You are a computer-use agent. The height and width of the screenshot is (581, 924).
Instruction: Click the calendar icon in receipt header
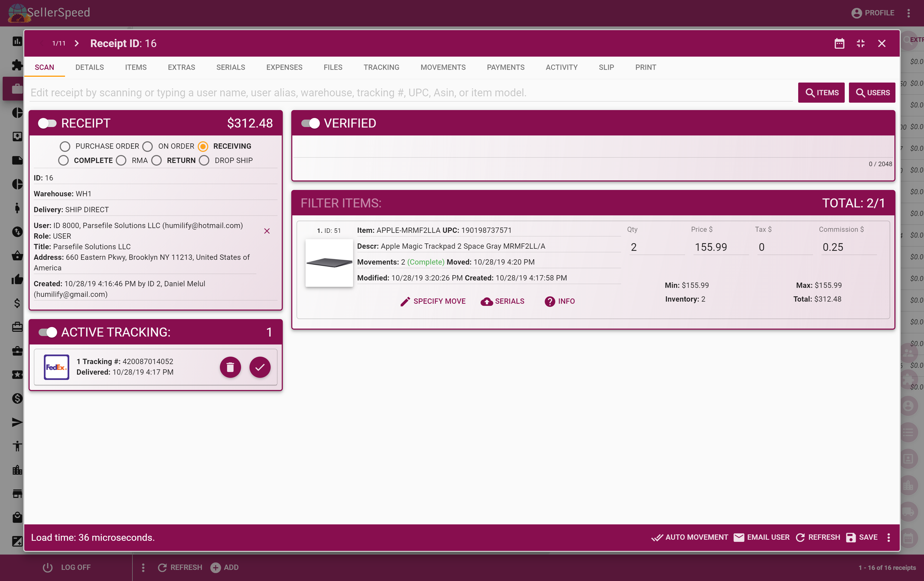click(x=839, y=43)
